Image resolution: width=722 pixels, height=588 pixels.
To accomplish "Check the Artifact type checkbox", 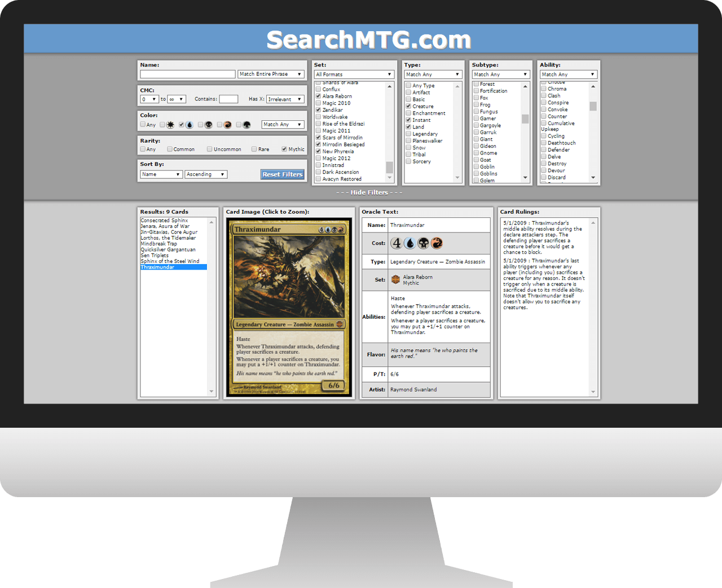I will [408, 92].
